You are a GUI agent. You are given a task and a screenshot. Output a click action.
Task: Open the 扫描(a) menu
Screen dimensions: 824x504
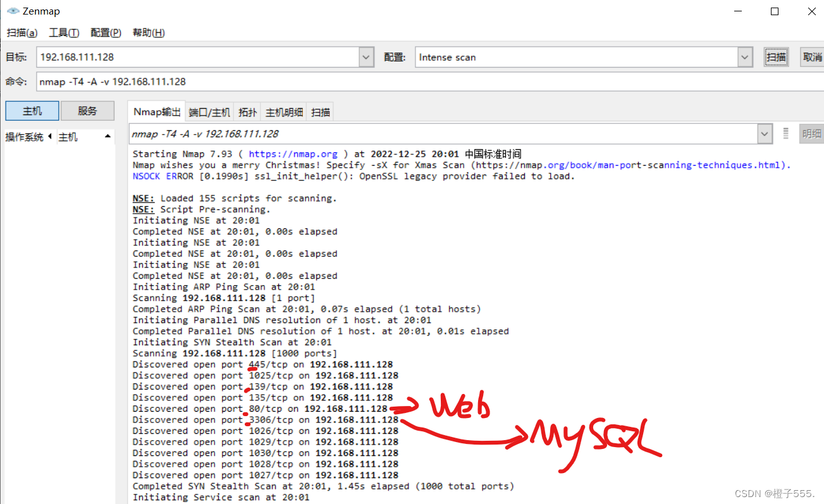(22, 33)
